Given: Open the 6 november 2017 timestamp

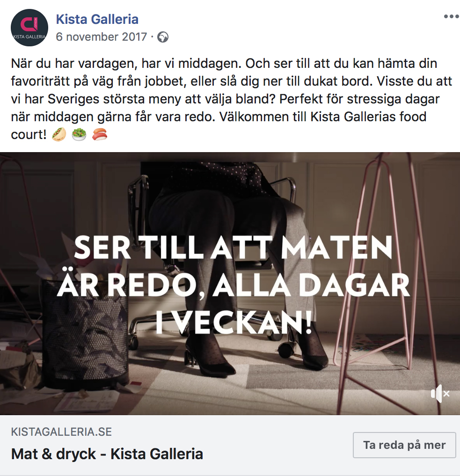Looking at the screenshot, I should click(x=102, y=37).
